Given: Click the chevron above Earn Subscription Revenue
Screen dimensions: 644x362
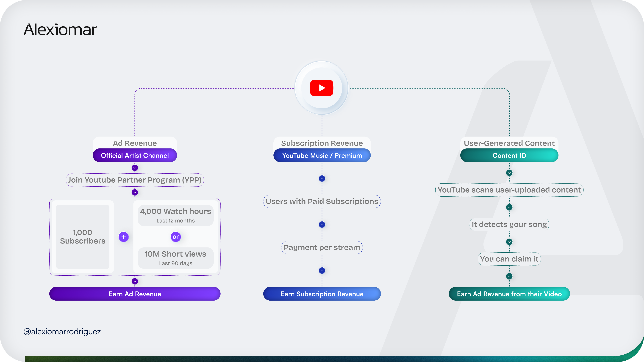Looking at the screenshot, I should [322, 271].
